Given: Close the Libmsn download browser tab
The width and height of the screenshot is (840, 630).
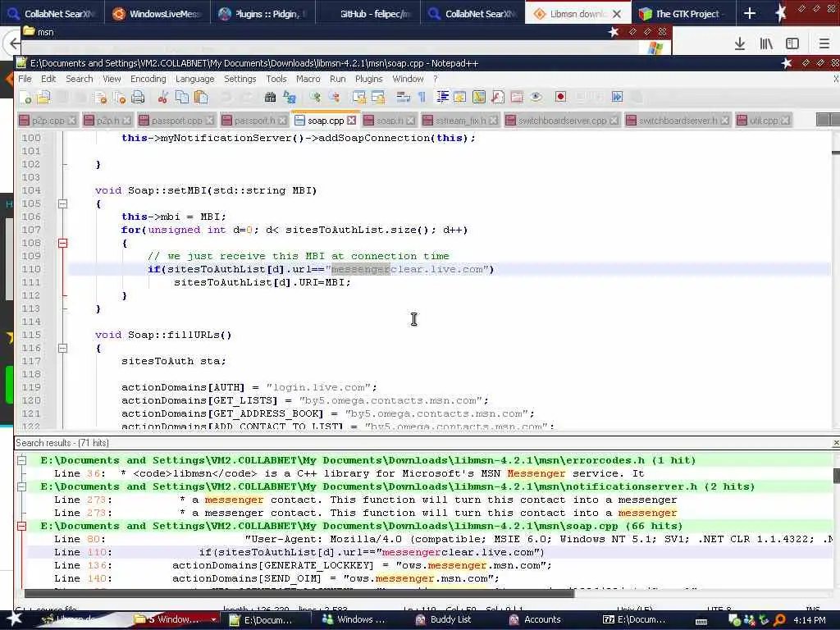Looking at the screenshot, I should [x=617, y=14].
